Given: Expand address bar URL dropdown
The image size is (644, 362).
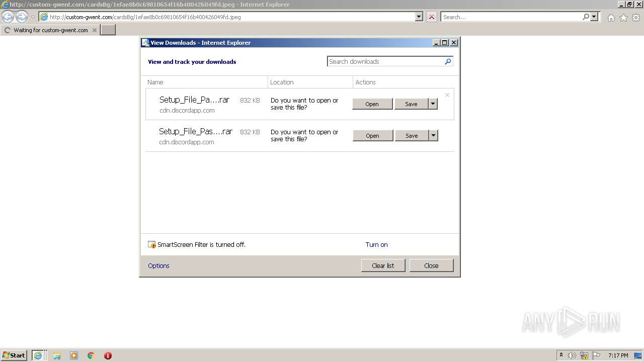Looking at the screenshot, I should tap(419, 17).
